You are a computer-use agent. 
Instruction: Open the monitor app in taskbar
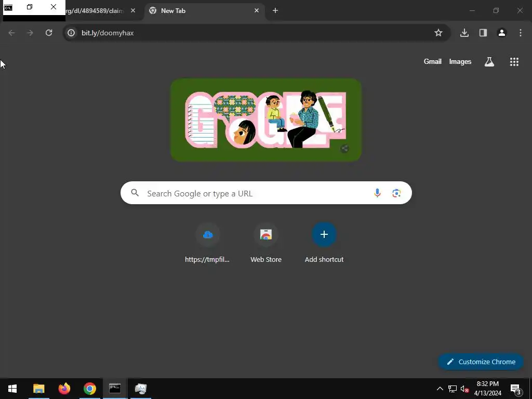click(x=140, y=389)
